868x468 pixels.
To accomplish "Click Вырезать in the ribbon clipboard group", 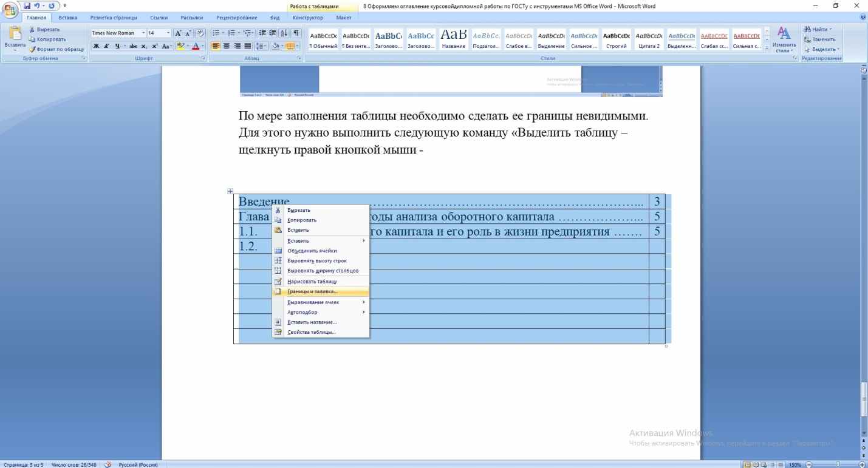I will pos(44,30).
